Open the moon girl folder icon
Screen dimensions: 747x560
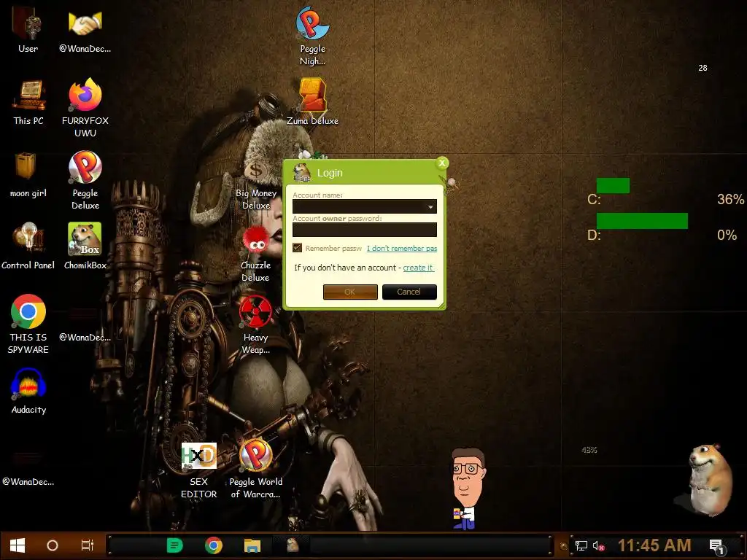(28, 174)
